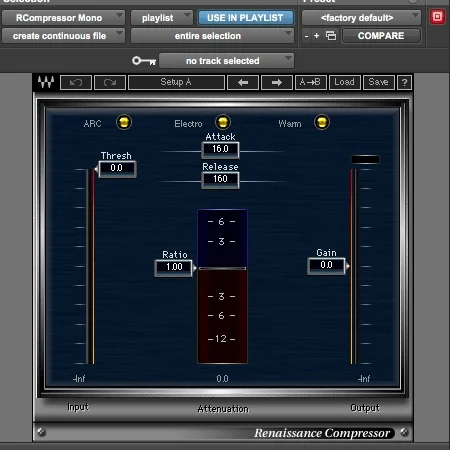This screenshot has height=450, width=450.
Task: Click the Output label
Action: click(x=365, y=408)
